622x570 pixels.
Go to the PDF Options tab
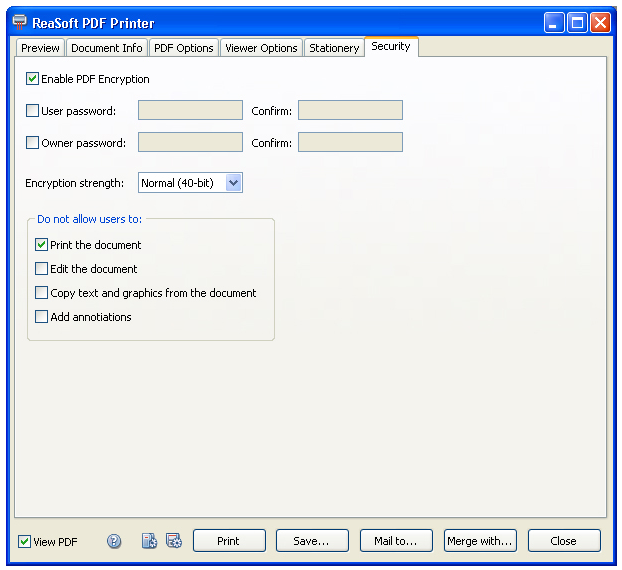pos(184,48)
